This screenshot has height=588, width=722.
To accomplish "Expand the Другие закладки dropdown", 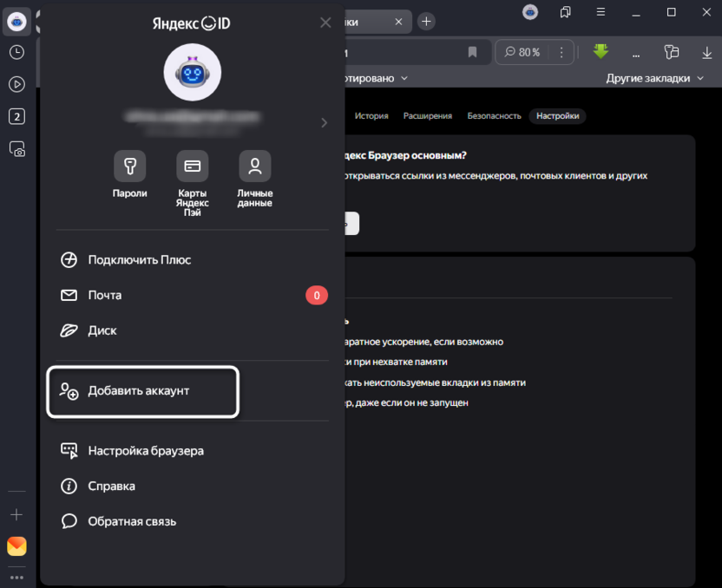I will (x=655, y=79).
